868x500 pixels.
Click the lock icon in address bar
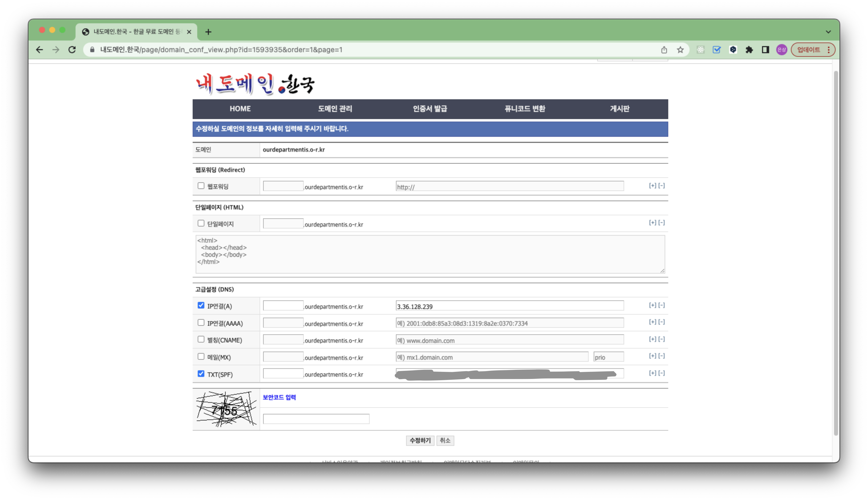click(92, 50)
